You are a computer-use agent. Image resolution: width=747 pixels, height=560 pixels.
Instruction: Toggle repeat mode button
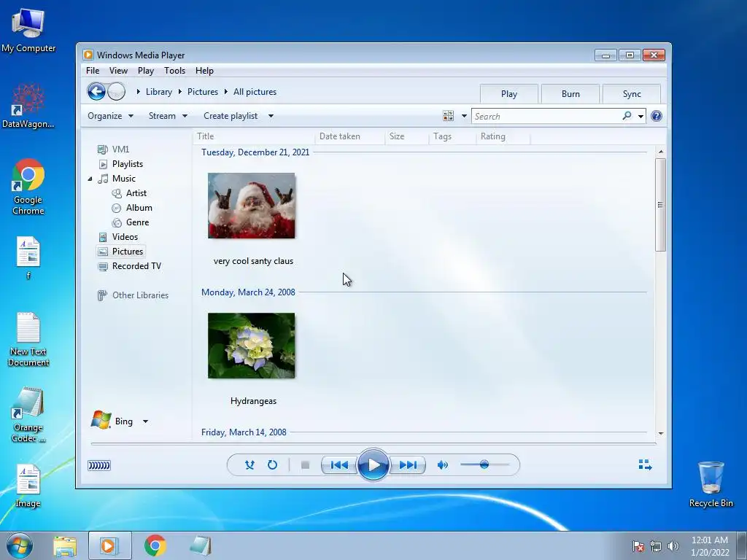[272, 464]
